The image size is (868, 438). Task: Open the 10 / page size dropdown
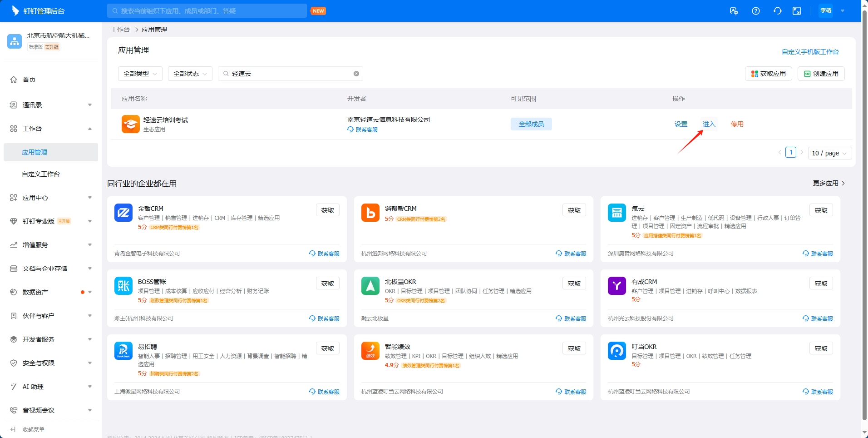830,153
